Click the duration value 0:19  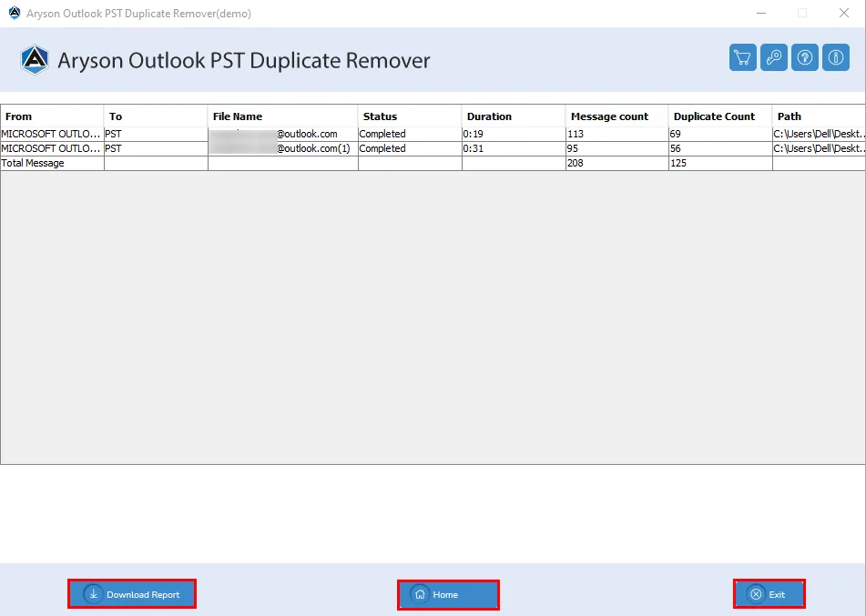point(514,134)
